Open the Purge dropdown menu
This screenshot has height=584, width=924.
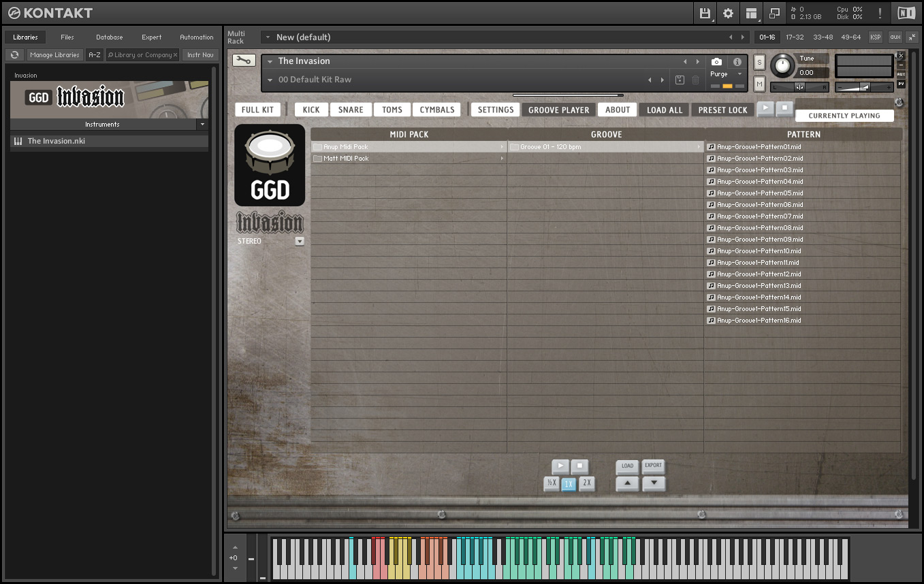click(727, 74)
